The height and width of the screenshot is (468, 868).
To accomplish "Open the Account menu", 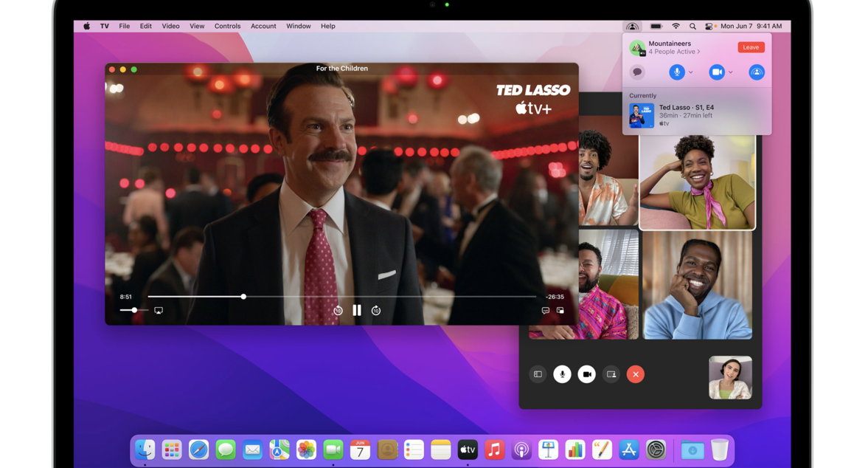I will point(263,26).
